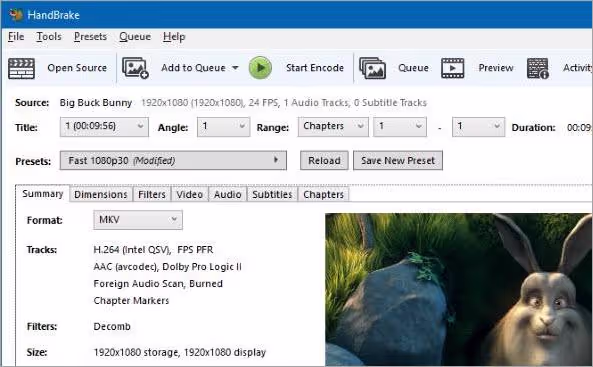Screen dimensions: 593x367
Task: Switch to the Filters tab
Action: click(152, 194)
